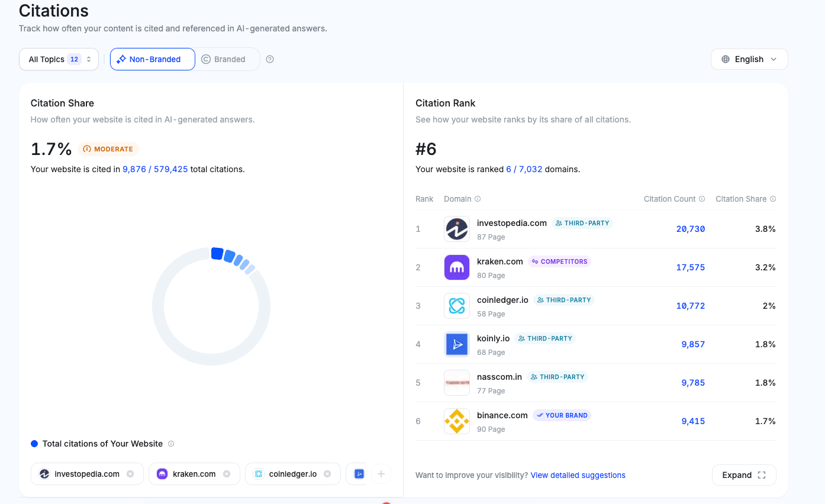Click the Binance logo icon

coord(456,421)
